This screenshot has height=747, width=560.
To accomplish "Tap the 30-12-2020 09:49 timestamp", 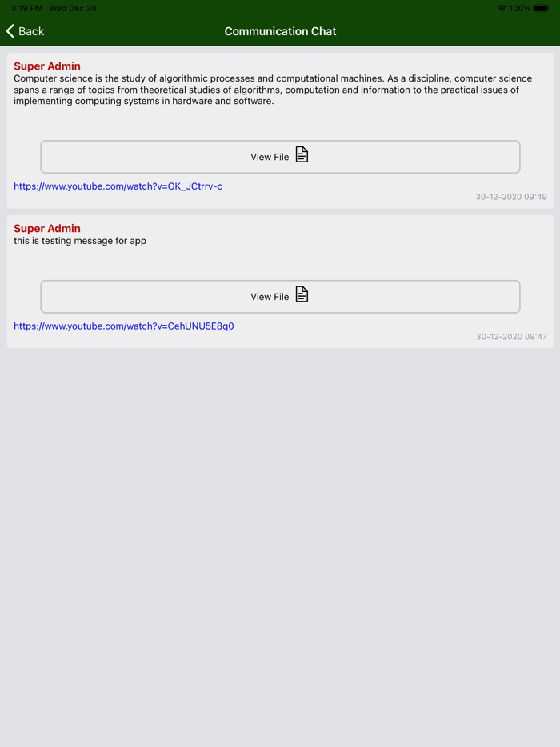I will pos(511,197).
